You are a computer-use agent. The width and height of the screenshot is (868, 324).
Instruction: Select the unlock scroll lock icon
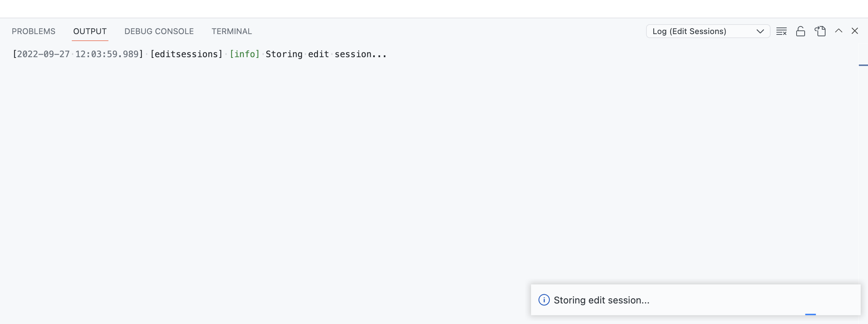pos(800,31)
